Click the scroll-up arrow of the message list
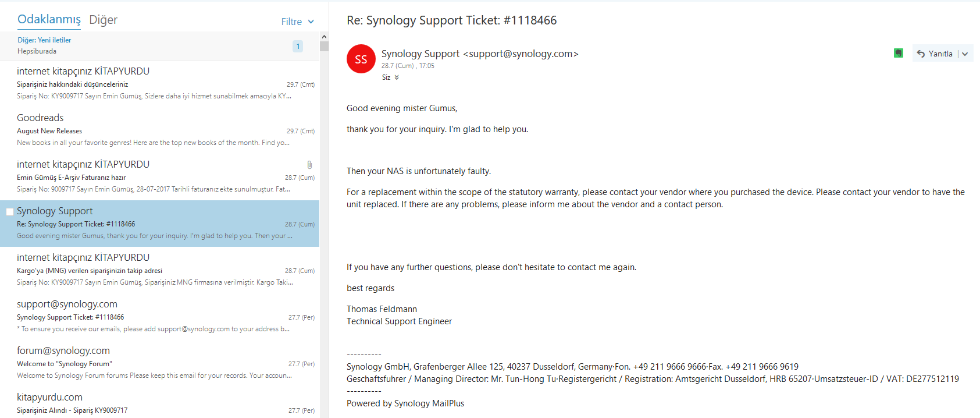Image resolution: width=980 pixels, height=418 pixels. pyautogui.click(x=324, y=37)
